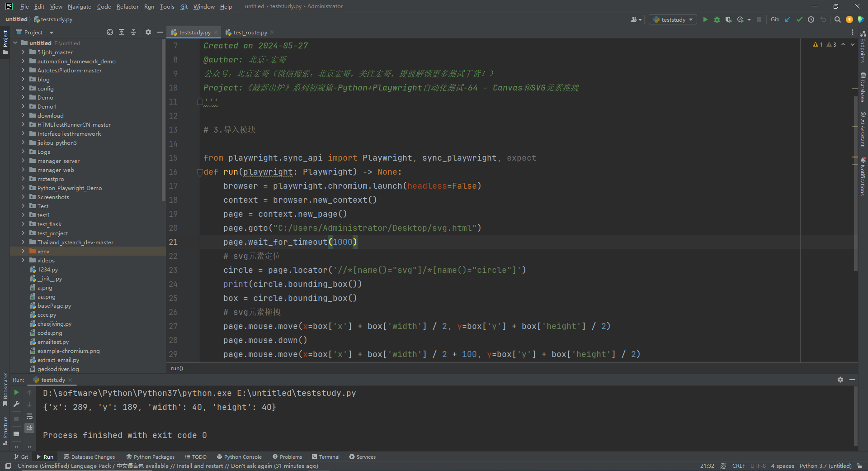Open the Terminal tool window
Viewport: 868px width, 471px height.
325,457
